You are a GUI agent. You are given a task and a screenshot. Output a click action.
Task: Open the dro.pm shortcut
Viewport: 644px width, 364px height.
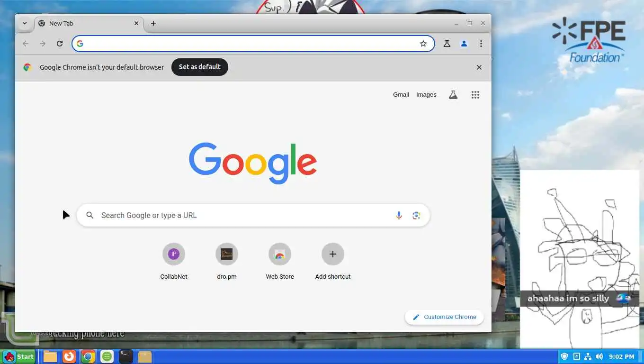[x=227, y=261]
